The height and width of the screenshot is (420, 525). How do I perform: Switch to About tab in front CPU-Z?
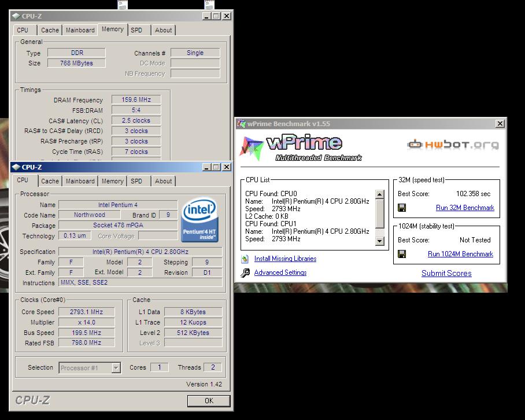[x=163, y=181]
